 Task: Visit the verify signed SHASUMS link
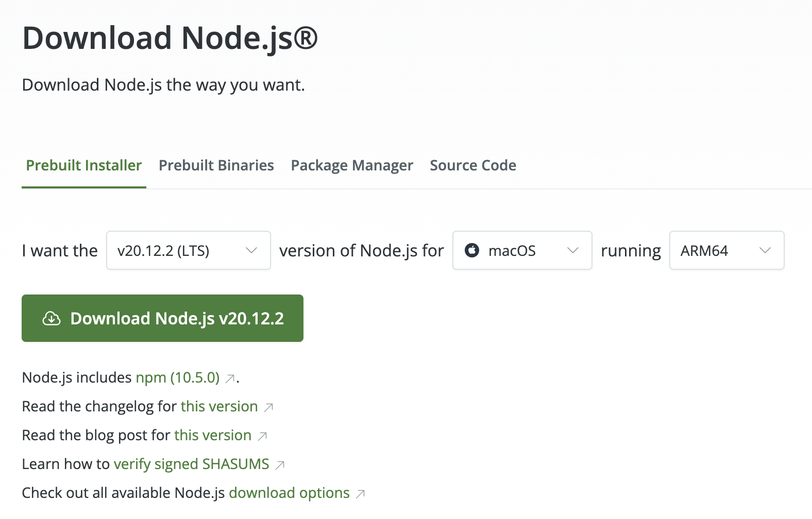pos(192,464)
